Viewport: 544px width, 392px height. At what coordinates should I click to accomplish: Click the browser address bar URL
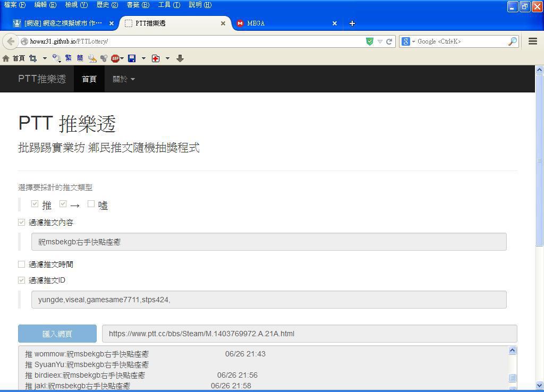click(69, 41)
